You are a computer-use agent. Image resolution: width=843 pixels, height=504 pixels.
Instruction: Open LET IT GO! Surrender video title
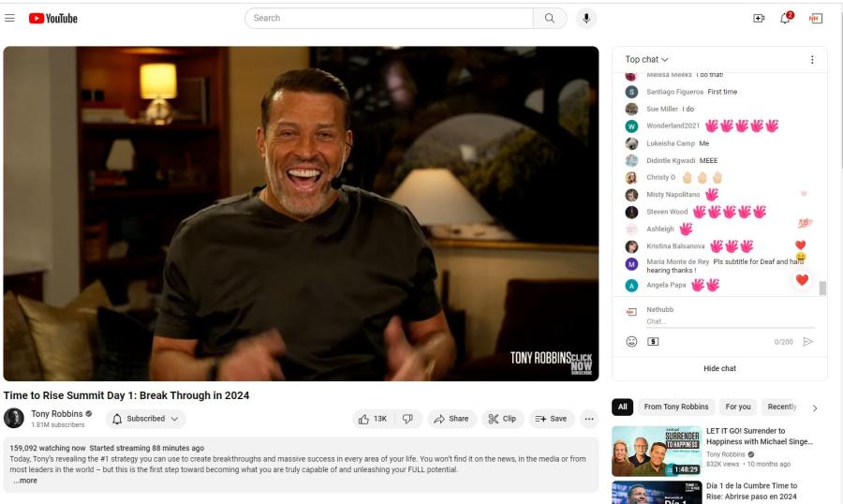tap(760, 437)
